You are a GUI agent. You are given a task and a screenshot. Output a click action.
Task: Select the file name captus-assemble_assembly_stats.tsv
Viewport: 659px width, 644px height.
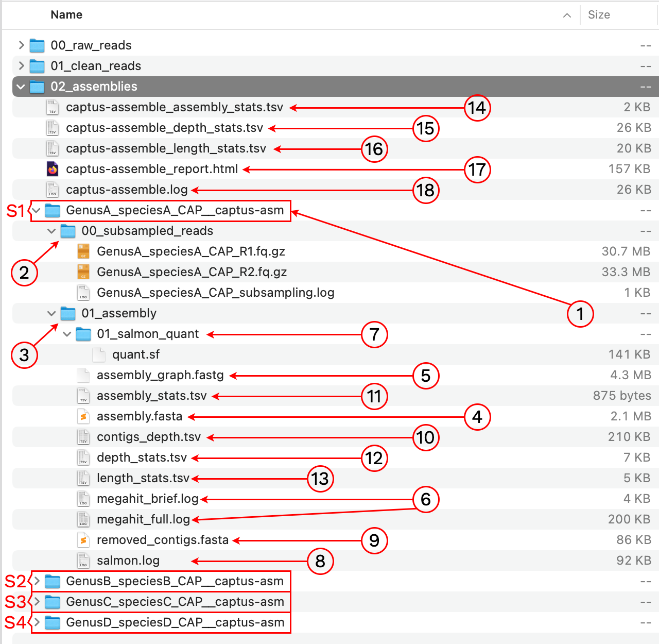point(175,107)
